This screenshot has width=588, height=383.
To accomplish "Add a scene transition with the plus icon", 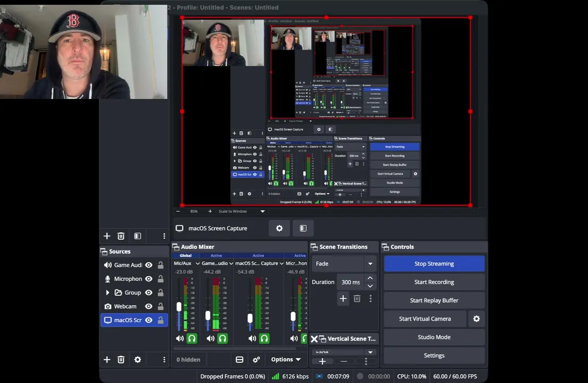I will 343,298.
